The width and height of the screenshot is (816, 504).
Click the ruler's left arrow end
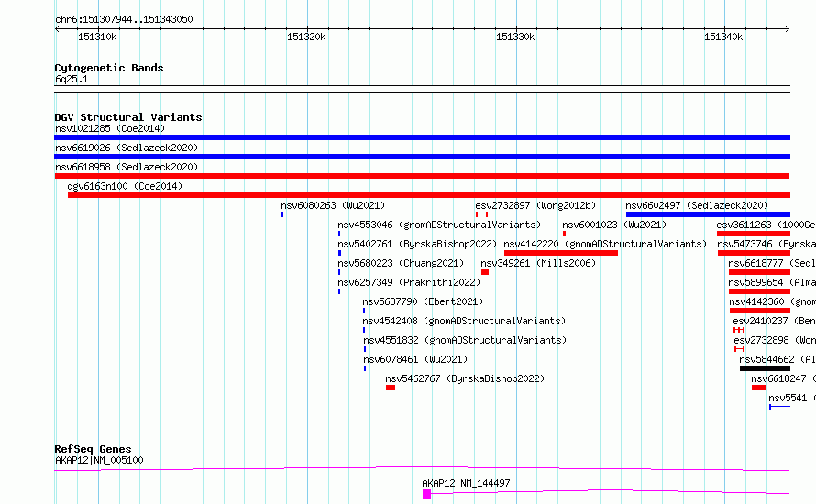(57, 28)
